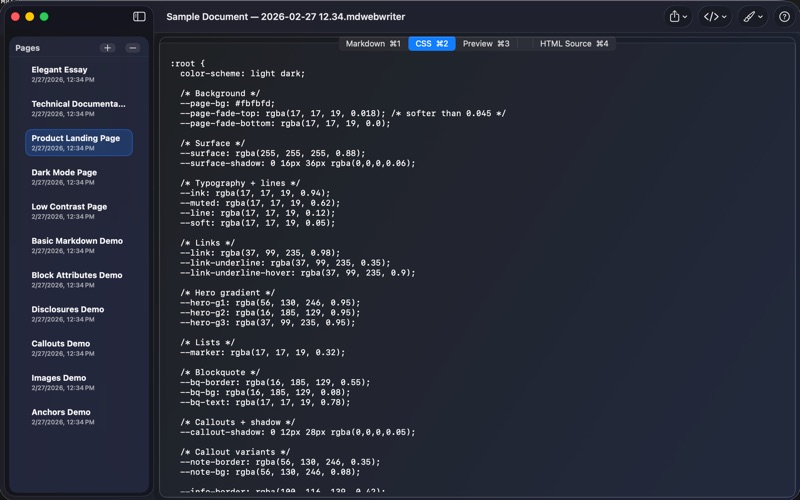
Task: Click the '/* Surface */' comment
Action: click(212, 143)
